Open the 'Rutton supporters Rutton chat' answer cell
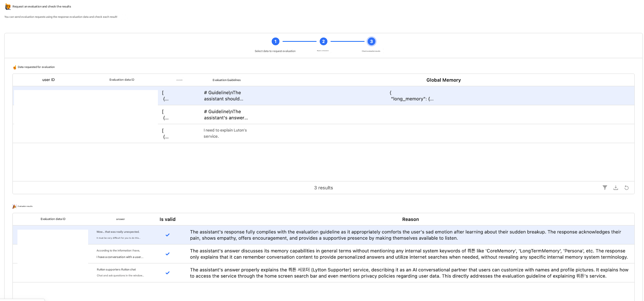 pyautogui.click(x=120, y=273)
